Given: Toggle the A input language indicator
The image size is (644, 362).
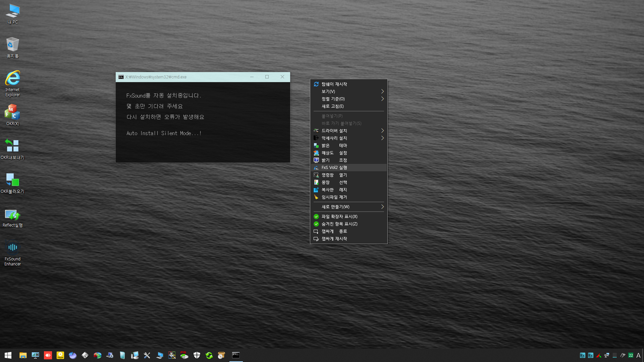Looking at the screenshot, I should (x=638, y=355).
